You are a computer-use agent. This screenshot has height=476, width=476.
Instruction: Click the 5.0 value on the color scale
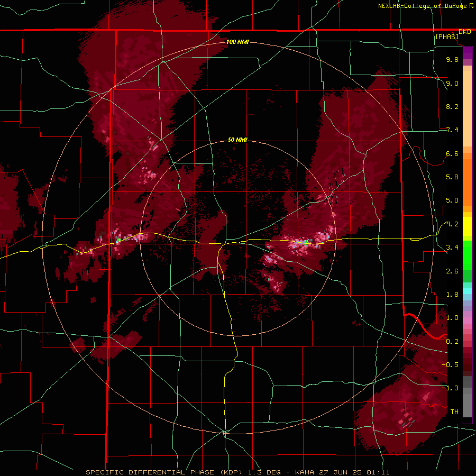[452, 200]
